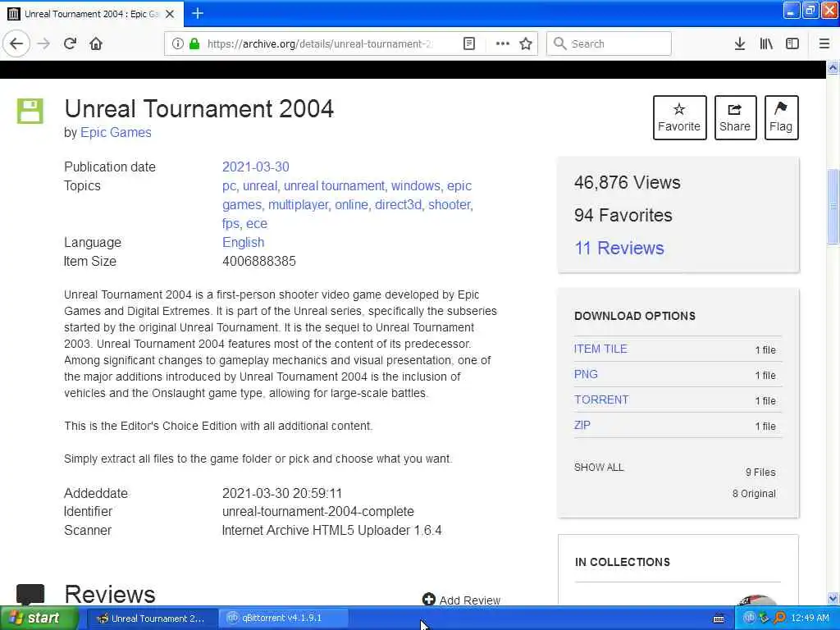Click the 46,876 Views statistic
The width and height of the screenshot is (840, 630).
point(627,182)
